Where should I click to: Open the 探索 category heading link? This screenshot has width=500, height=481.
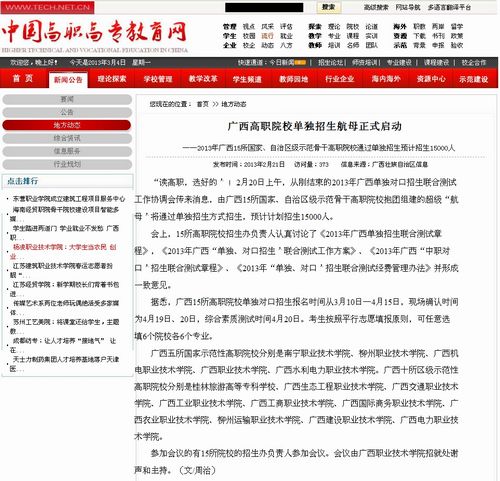coord(315,27)
